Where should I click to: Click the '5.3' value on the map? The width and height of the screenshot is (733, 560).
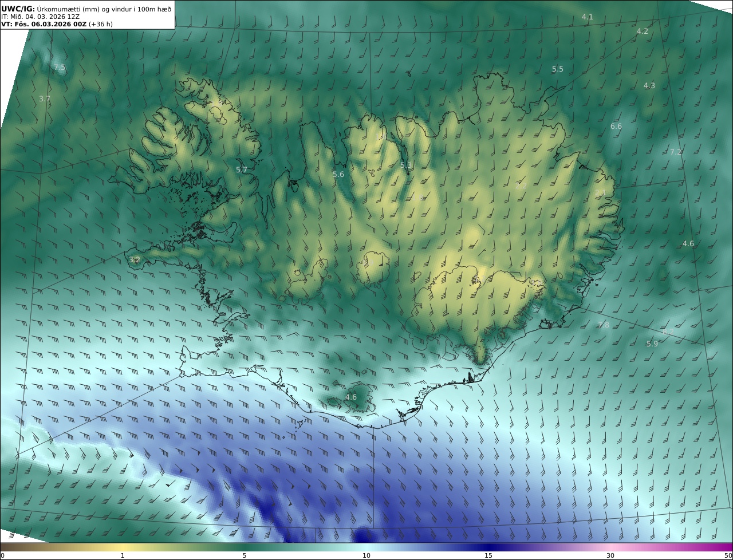(x=406, y=165)
